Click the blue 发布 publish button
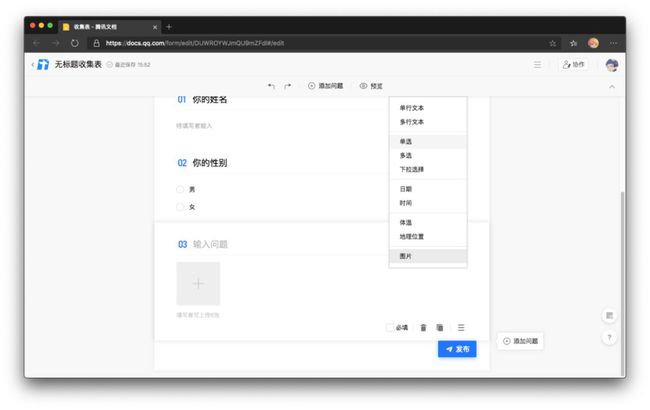650x410 pixels. pyautogui.click(x=457, y=349)
